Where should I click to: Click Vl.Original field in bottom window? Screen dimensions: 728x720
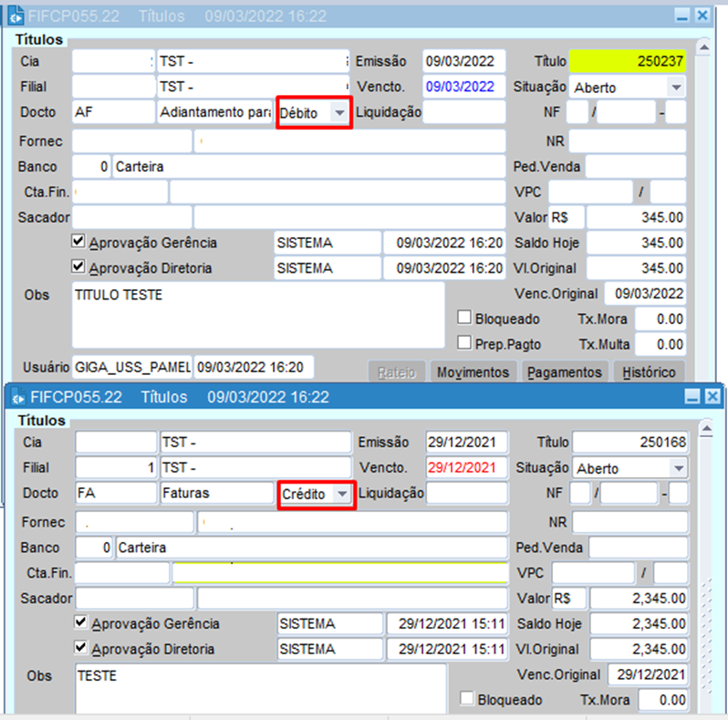pos(639,650)
